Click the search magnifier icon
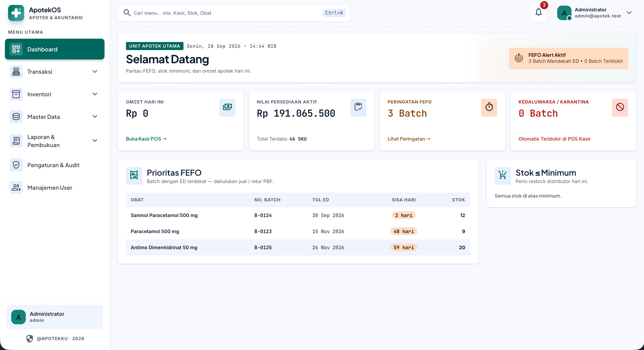 [x=127, y=13]
